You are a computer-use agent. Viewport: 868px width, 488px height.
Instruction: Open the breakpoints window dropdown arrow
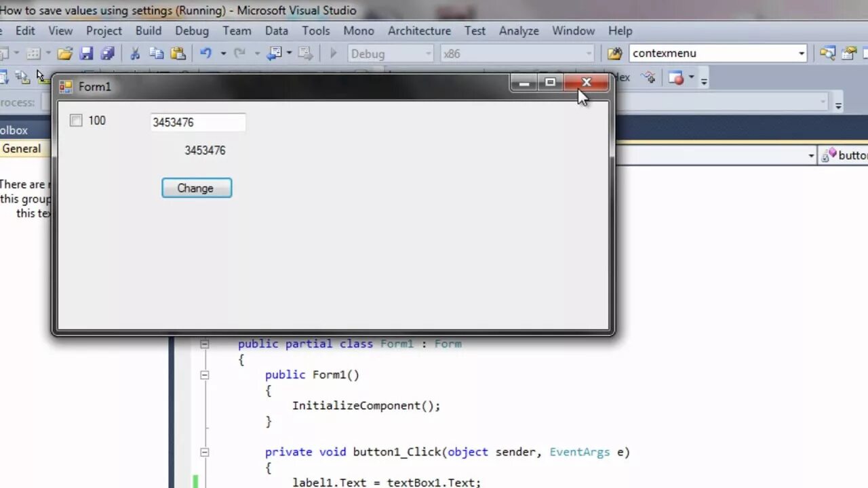coord(691,77)
